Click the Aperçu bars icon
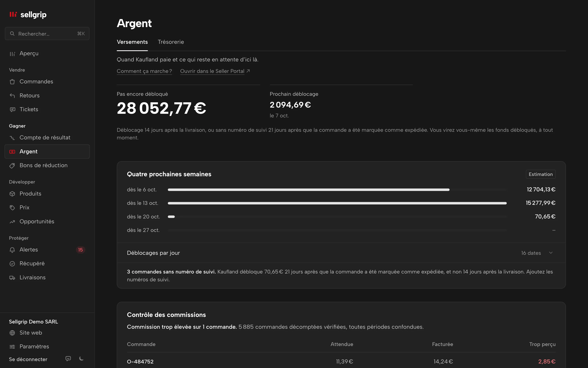This screenshot has height=368, width=588. point(12,54)
